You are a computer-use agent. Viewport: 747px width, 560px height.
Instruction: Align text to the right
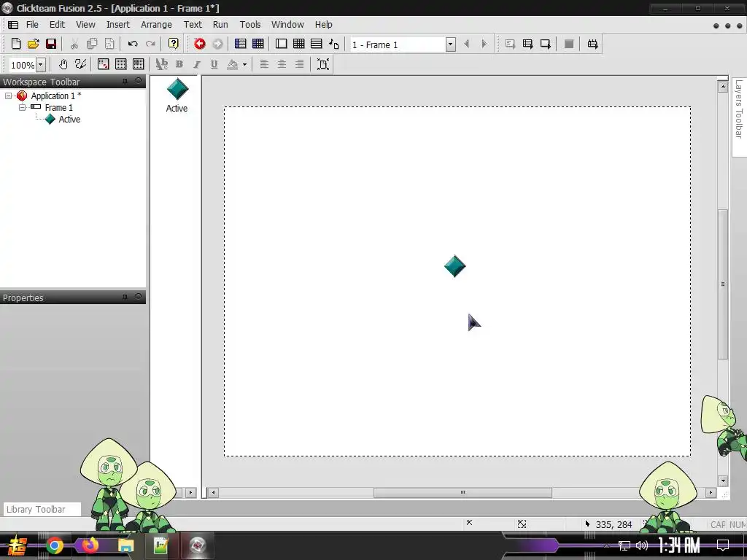point(300,64)
